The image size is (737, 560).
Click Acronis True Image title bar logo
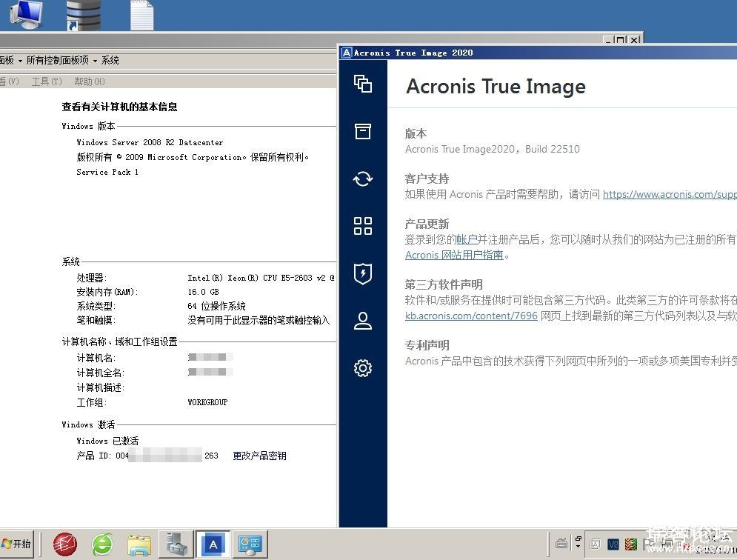347,53
